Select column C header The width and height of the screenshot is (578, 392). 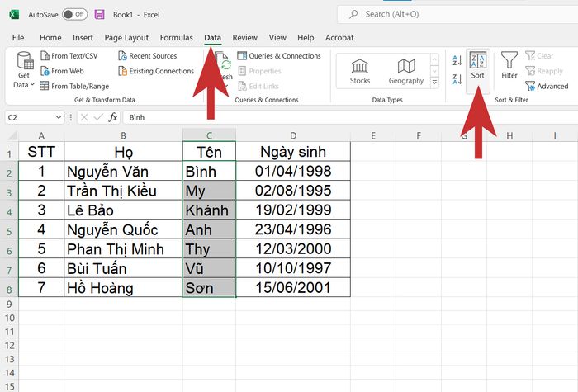tap(209, 135)
